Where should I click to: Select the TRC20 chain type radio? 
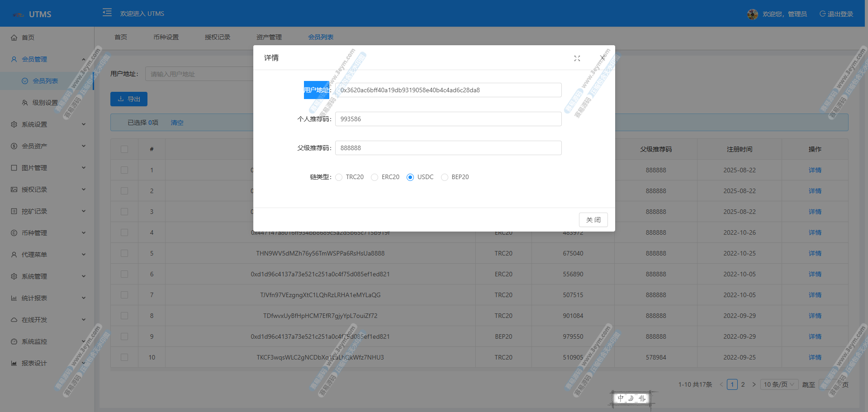(339, 177)
